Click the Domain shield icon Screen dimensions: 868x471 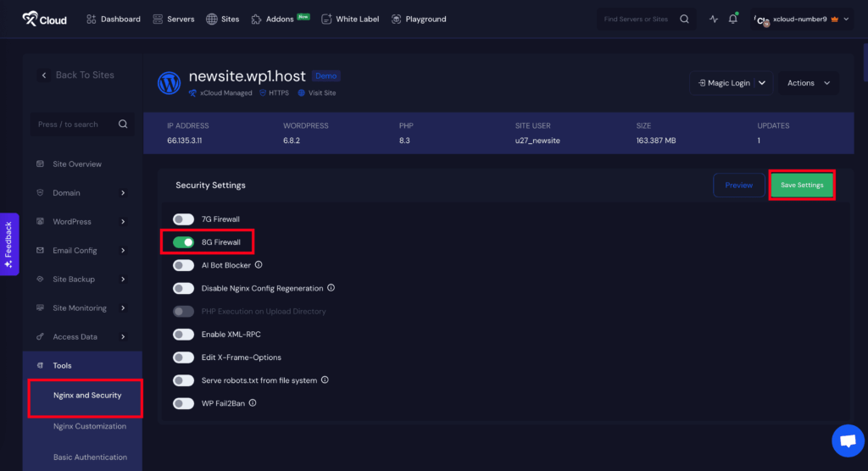[40, 192]
